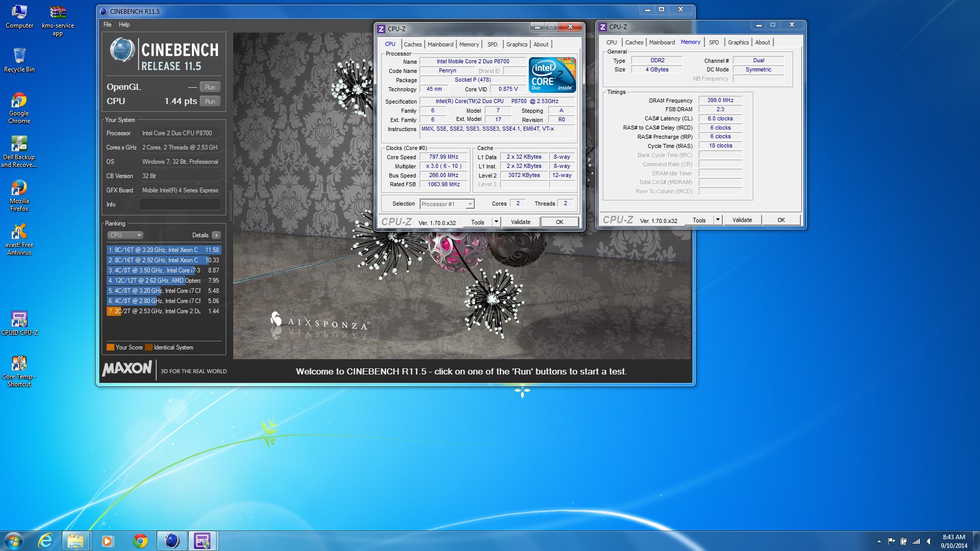
Task: Click network signal tray icon
Action: point(916,541)
